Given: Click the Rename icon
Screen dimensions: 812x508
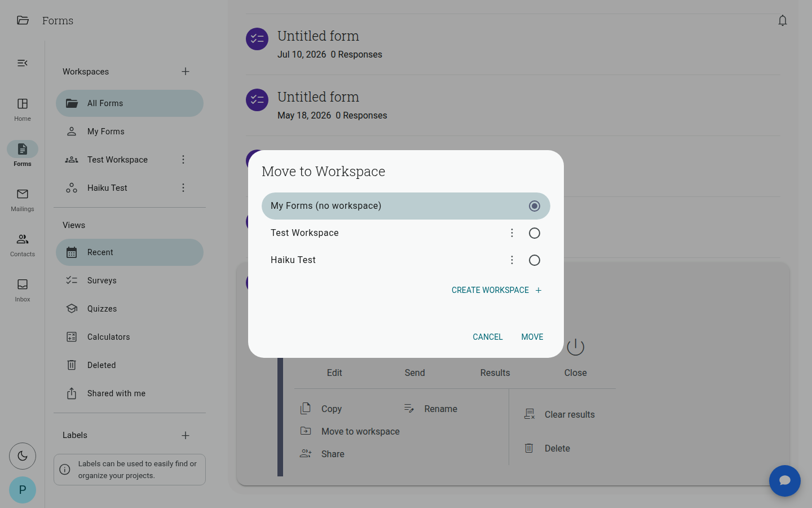Looking at the screenshot, I should coord(409,408).
